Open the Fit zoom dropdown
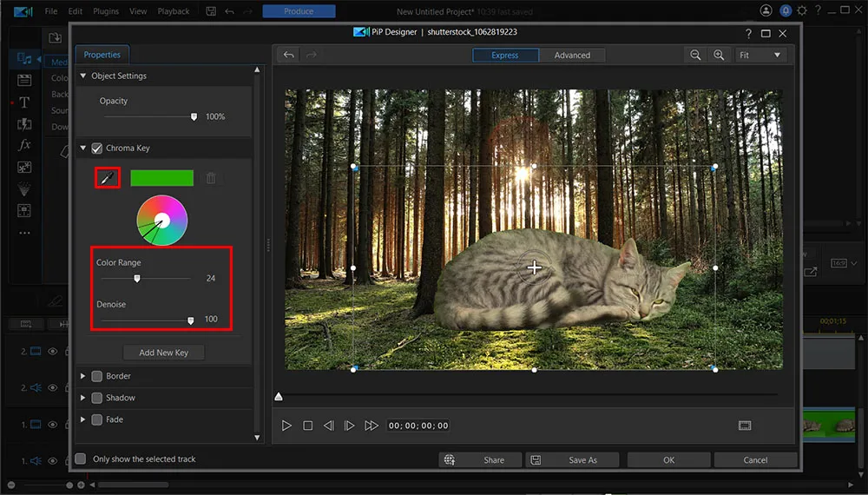The height and width of the screenshot is (495, 868). (760, 55)
